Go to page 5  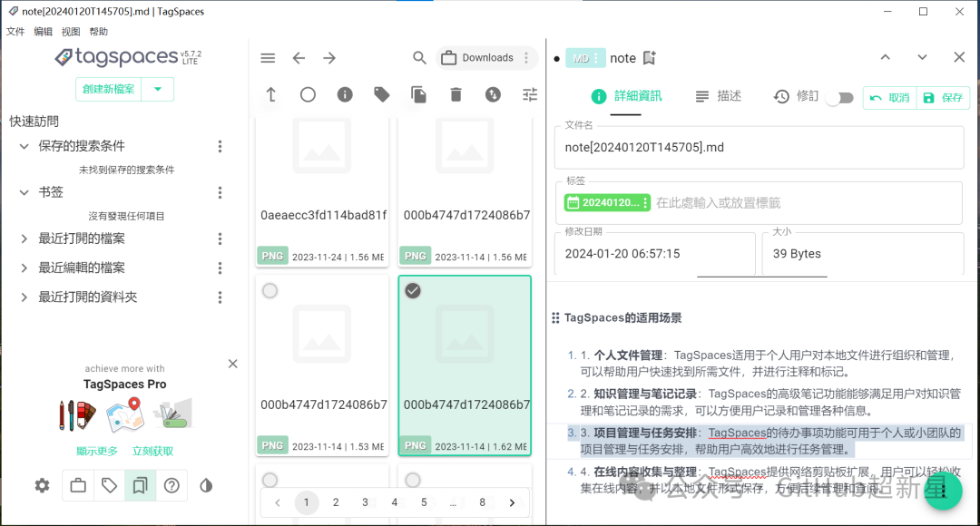point(424,502)
